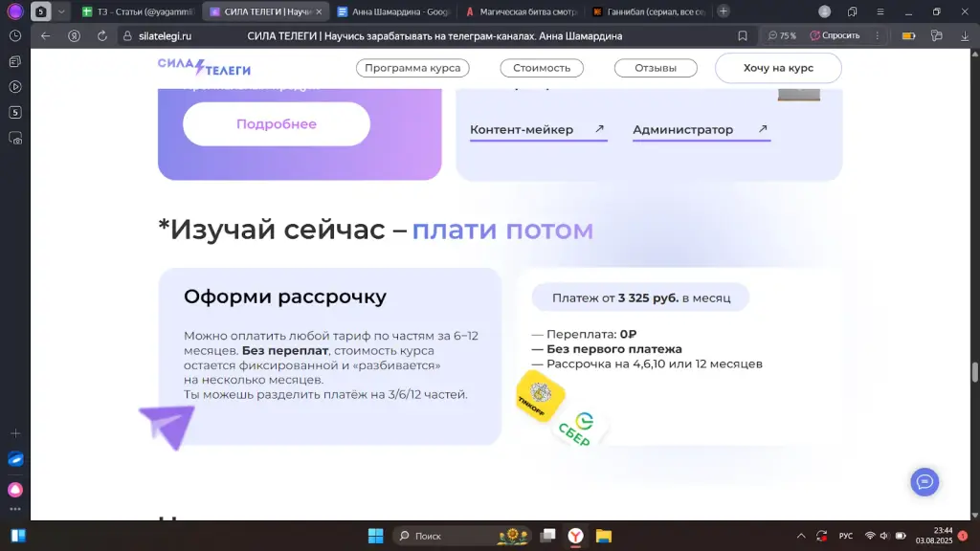The height and width of the screenshot is (551, 980).
Task: Open the profile avatar icon in title bar
Action: pyautogui.click(x=824, y=11)
